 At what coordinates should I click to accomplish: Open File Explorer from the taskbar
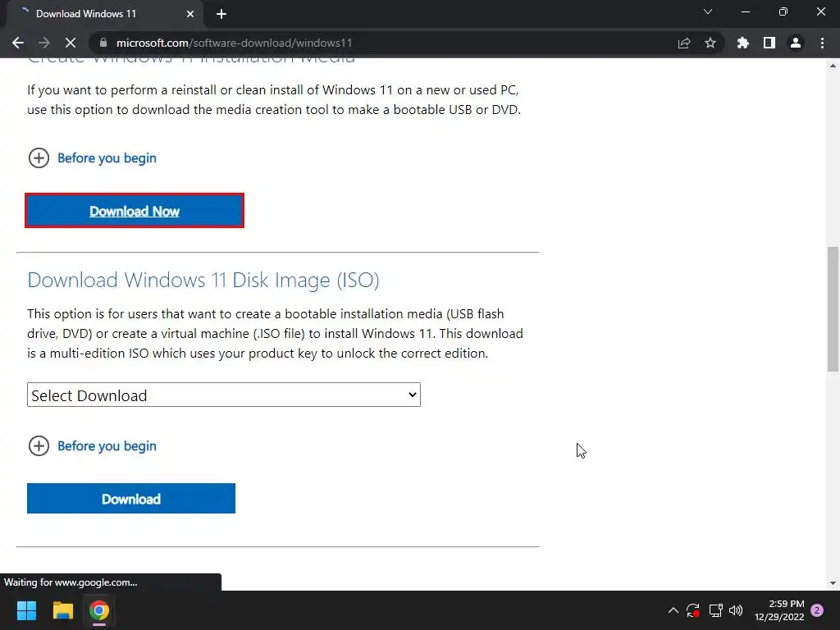(x=62, y=610)
